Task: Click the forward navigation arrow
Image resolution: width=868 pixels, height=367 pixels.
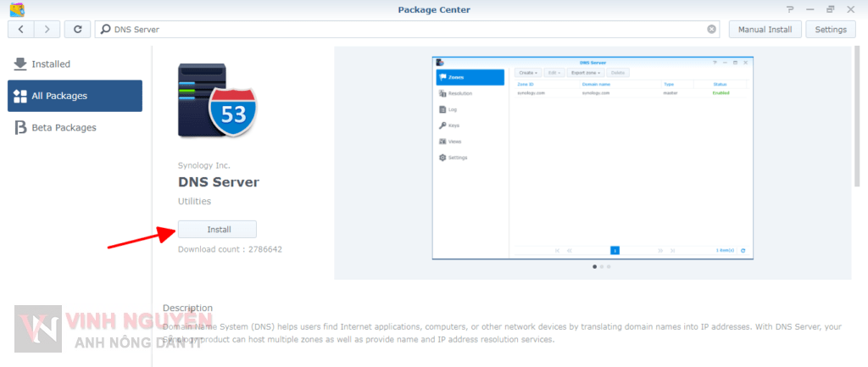Action: [47, 29]
